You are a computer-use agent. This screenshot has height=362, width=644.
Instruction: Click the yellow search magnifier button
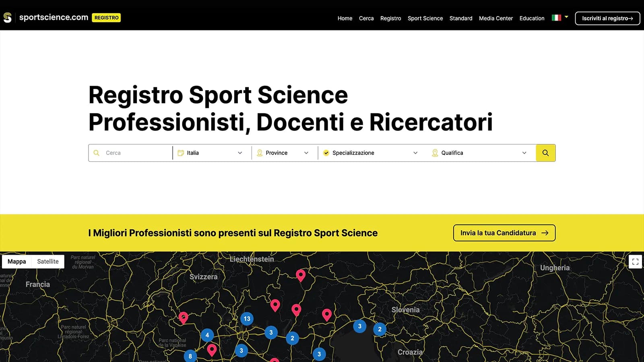coord(545,153)
